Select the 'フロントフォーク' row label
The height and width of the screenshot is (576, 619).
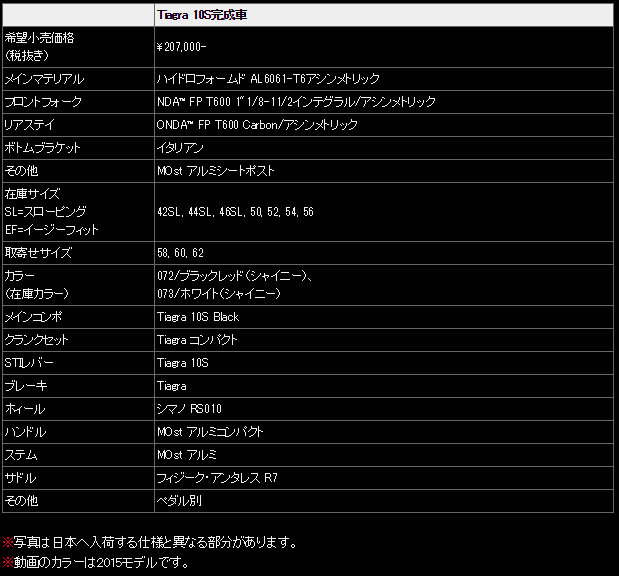click(43, 102)
